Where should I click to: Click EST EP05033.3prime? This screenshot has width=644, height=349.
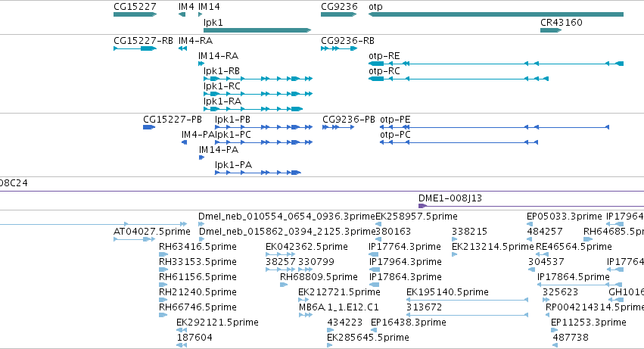(565, 217)
